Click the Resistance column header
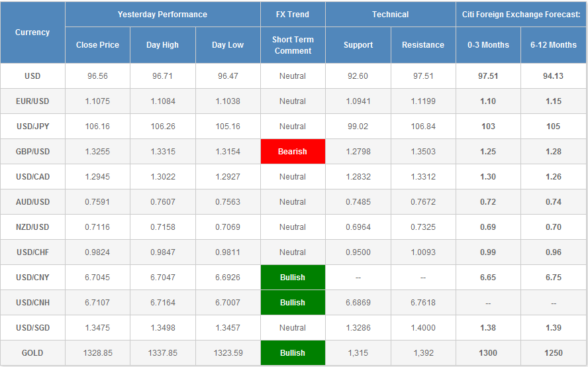The image size is (588, 367). [x=422, y=45]
